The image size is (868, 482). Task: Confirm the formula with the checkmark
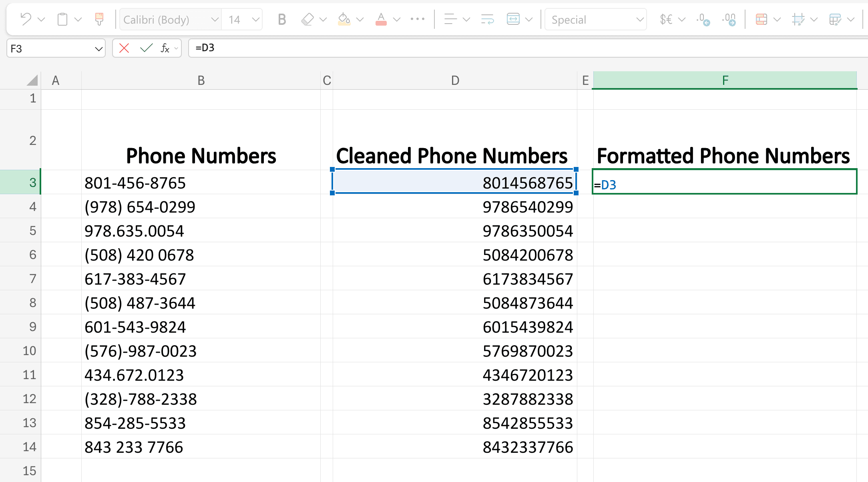[147, 48]
